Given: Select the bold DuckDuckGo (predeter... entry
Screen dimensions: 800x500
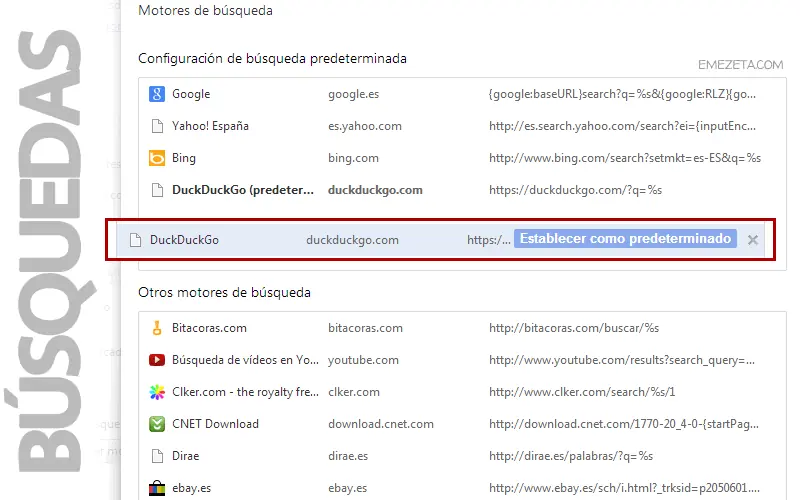Looking at the screenshot, I should [243, 190].
